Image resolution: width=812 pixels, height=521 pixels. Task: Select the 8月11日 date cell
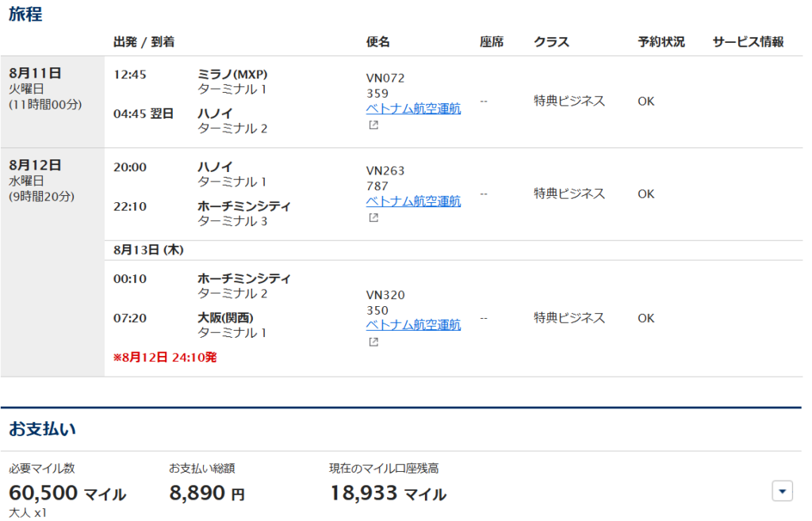(34, 74)
